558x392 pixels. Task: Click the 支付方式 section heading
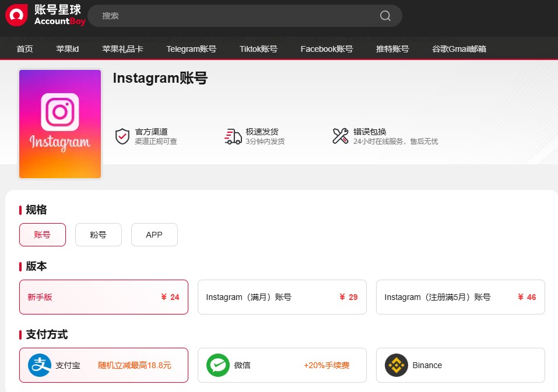pyautogui.click(x=47, y=334)
